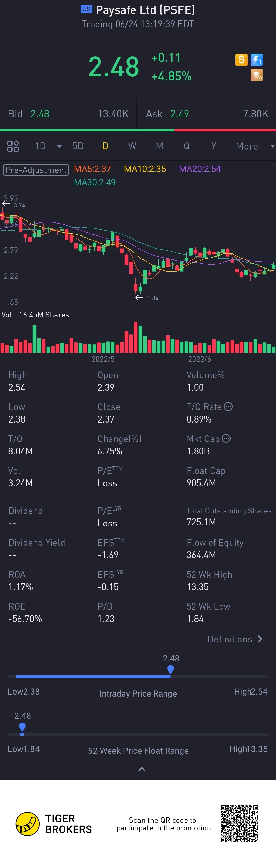The height and width of the screenshot is (868, 276).
Task: Tap the info icon beside T/O Rate
Action: (228, 406)
